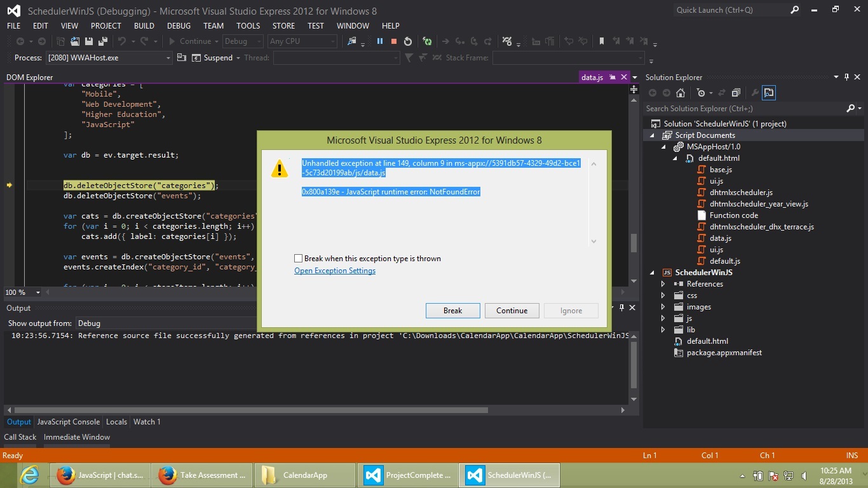Toggle the Preview Selected Items icon
The image size is (868, 488).
tap(769, 93)
